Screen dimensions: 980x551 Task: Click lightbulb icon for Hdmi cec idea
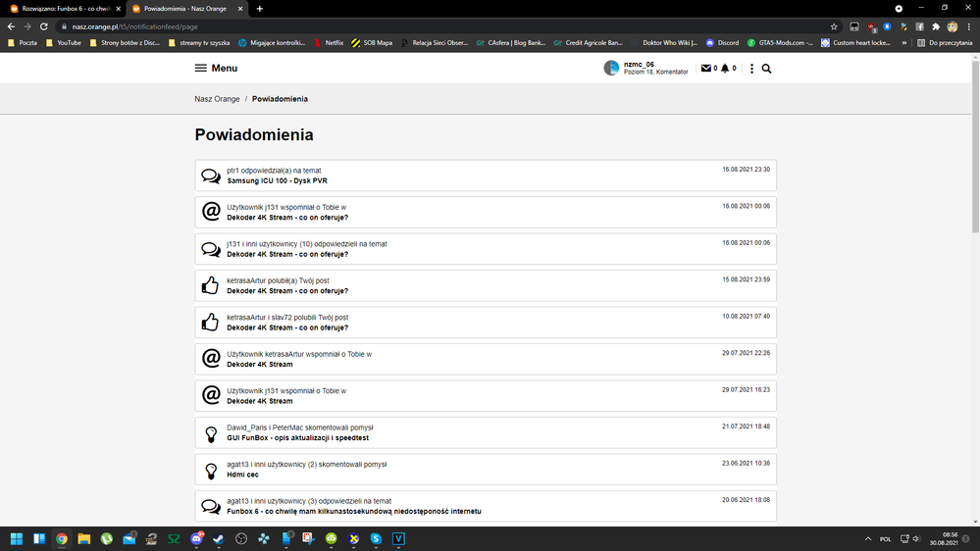[x=211, y=470]
